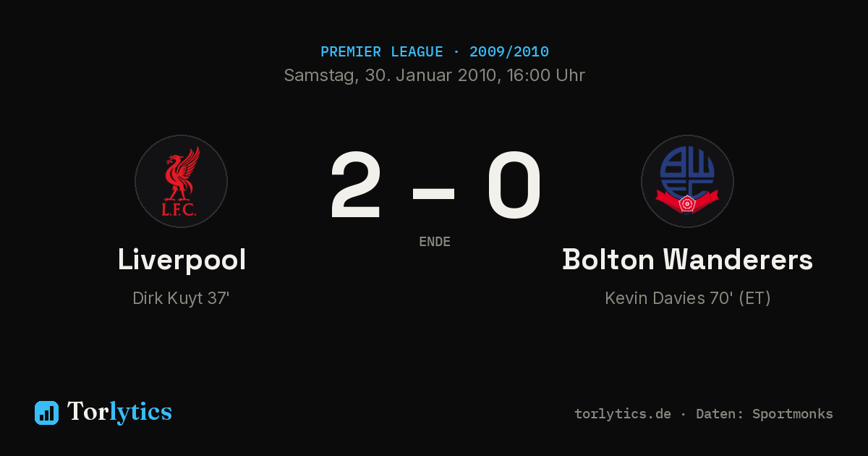The image size is (868, 456).
Task: Click the dash between the scores
Action: pos(433,194)
